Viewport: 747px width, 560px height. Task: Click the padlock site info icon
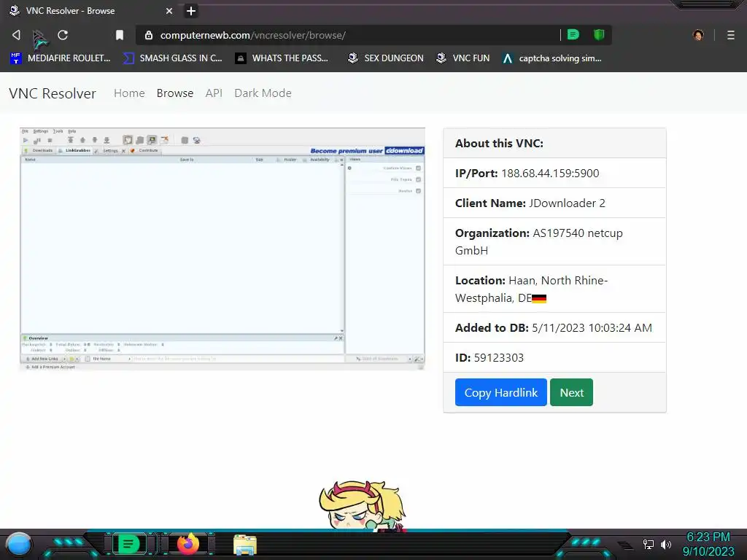pyautogui.click(x=149, y=35)
